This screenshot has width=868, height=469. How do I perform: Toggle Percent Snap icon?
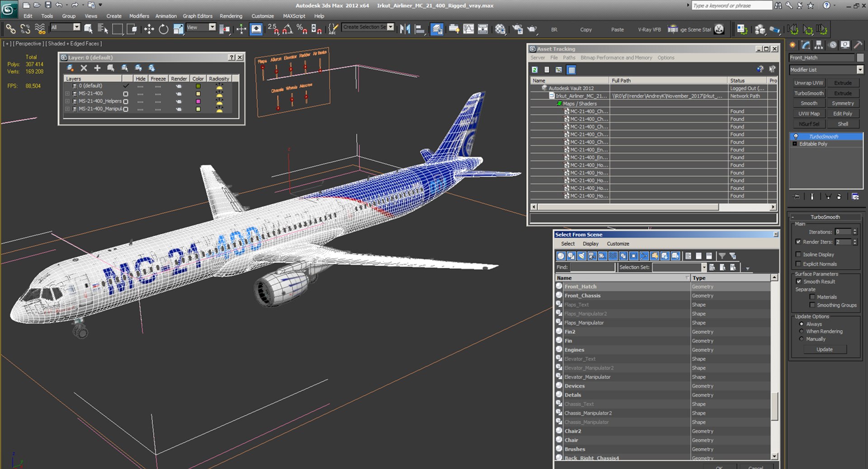[302, 29]
